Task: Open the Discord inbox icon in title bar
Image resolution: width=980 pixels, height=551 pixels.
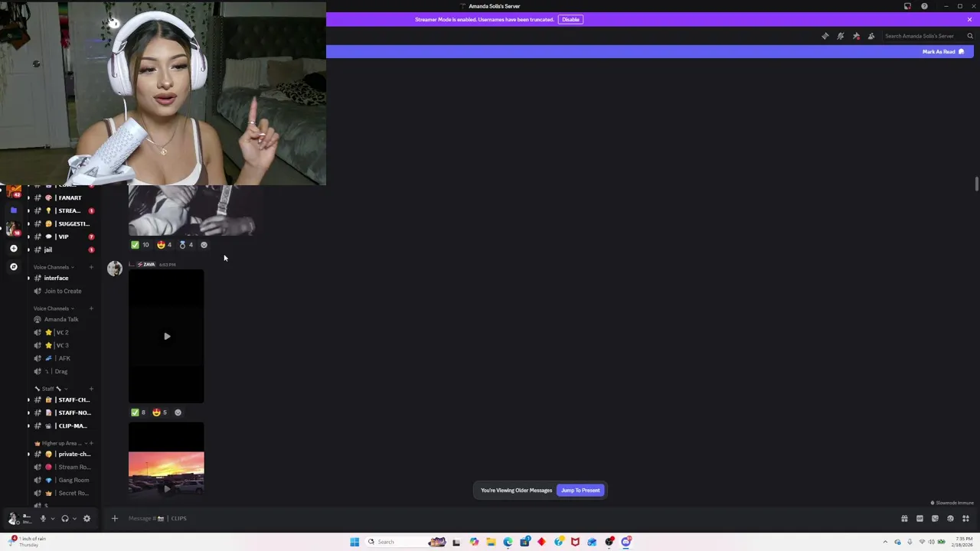Action: (x=907, y=6)
